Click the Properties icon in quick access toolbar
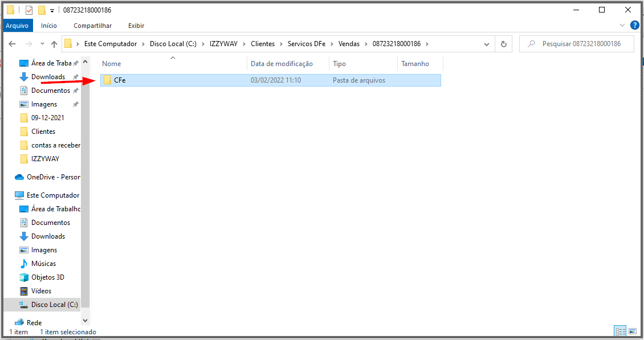 coord(29,10)
